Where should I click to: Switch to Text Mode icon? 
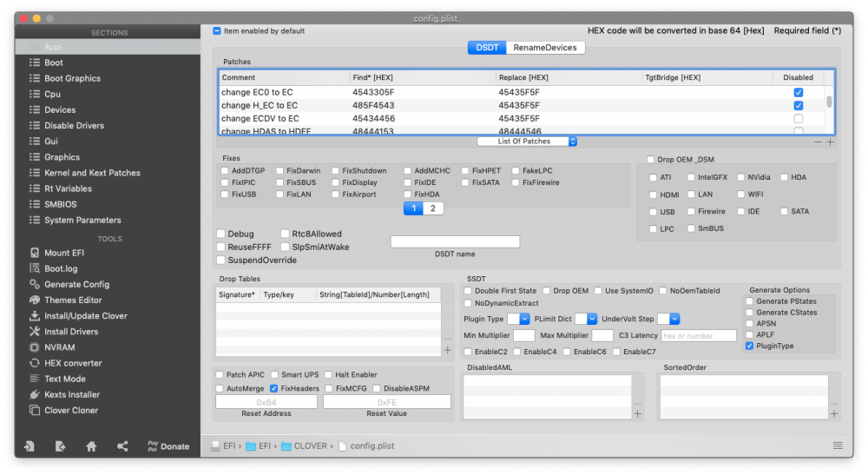[35, 379]
